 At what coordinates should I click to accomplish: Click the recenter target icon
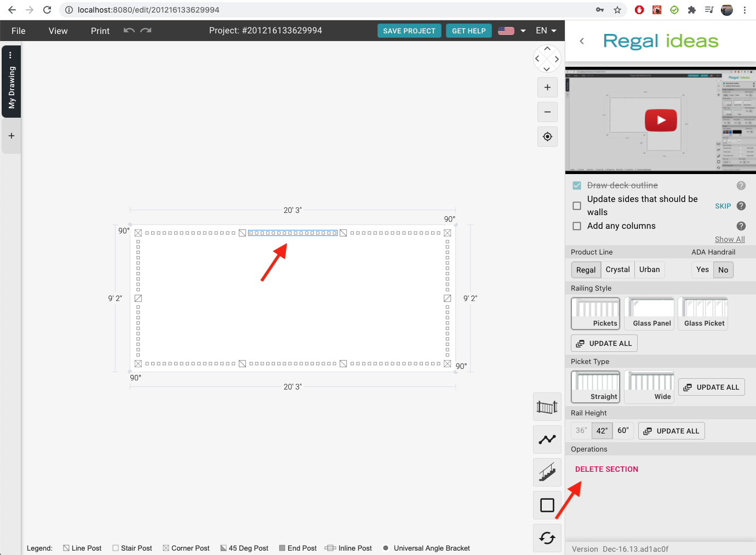click(x=547, y=136)
